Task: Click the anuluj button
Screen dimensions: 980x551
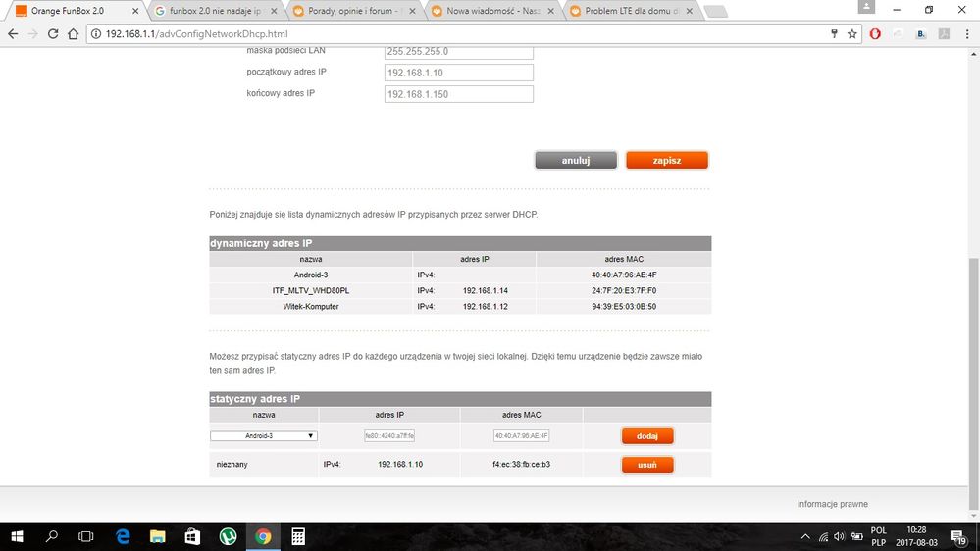Action: (x=576, y=161)
